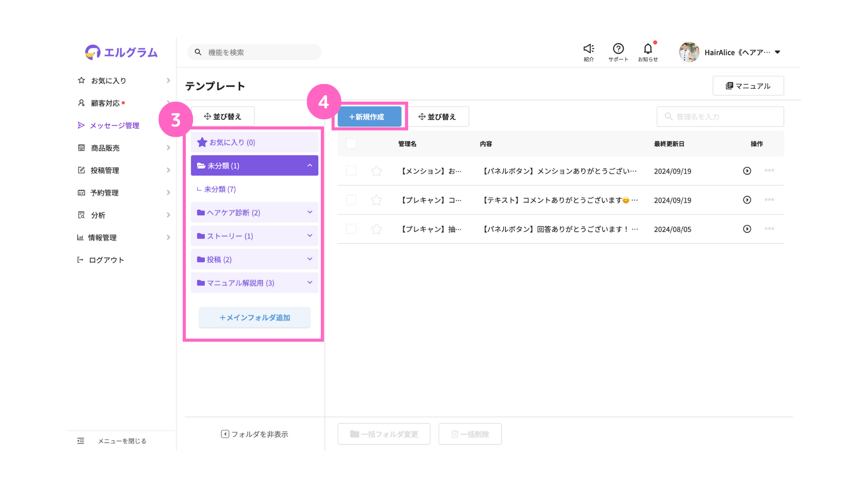Tick the select-all checkbox in table header
The image size is (868, 488).
[x=351, y=144]
